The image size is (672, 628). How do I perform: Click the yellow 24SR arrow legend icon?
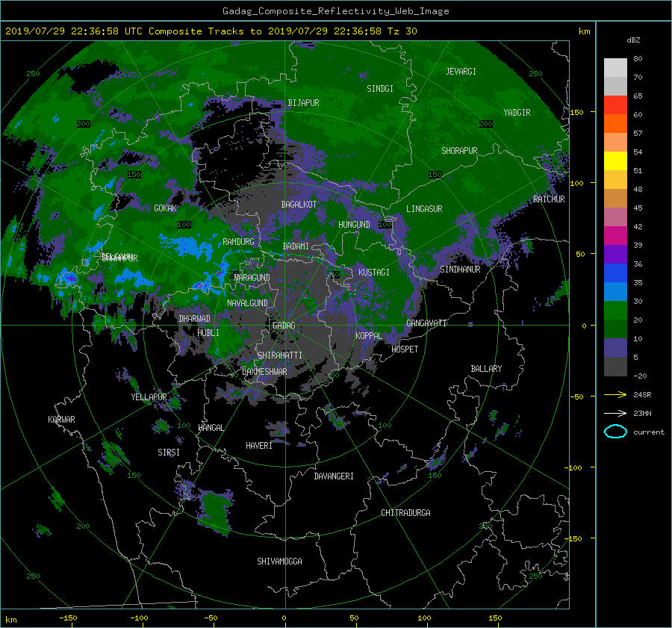point(615,394)
